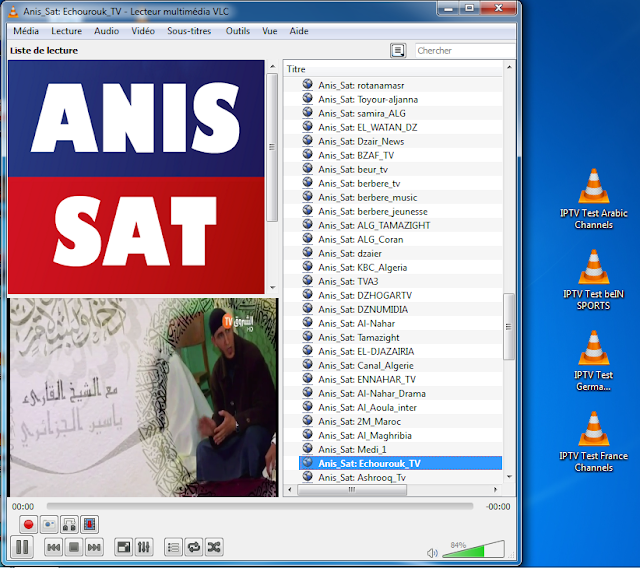Adjust volume slider at 84%

pyautogui.click(x=473, y=549)
